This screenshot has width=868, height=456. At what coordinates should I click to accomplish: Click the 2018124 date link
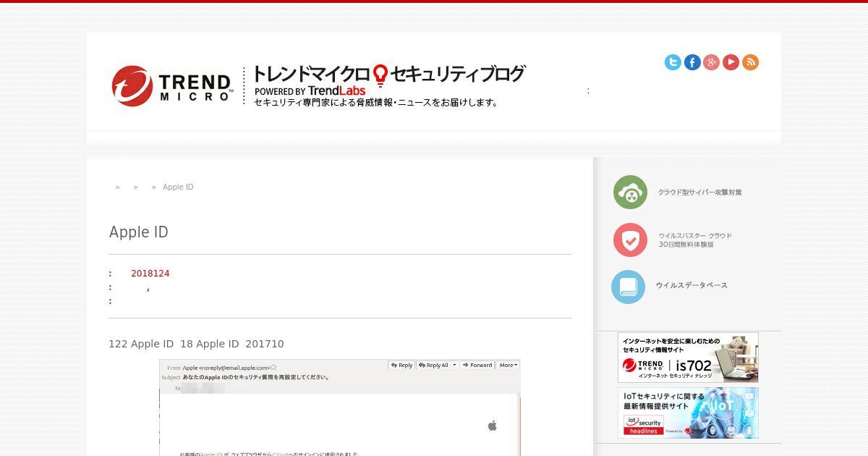click(150, 274)
